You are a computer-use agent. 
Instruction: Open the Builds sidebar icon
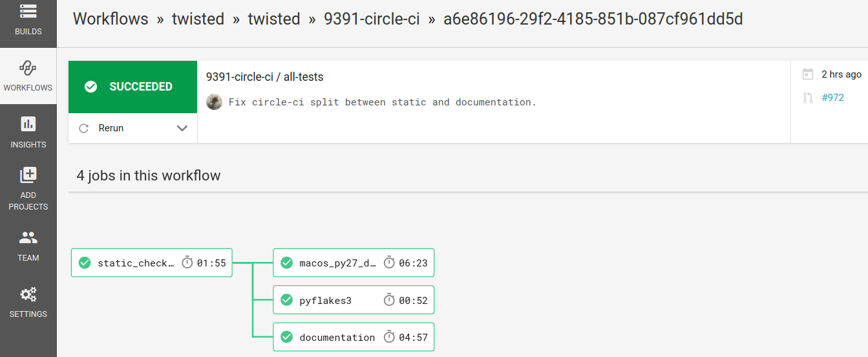(x=28, y=11)
